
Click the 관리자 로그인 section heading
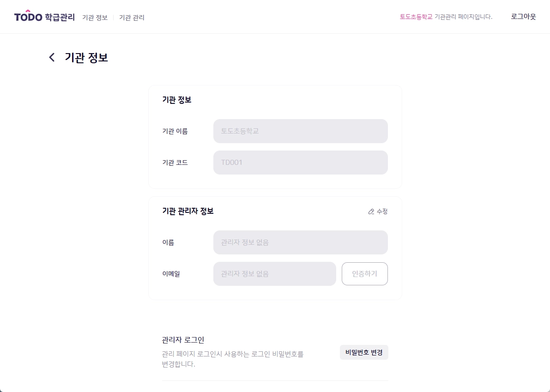[183, 340]
